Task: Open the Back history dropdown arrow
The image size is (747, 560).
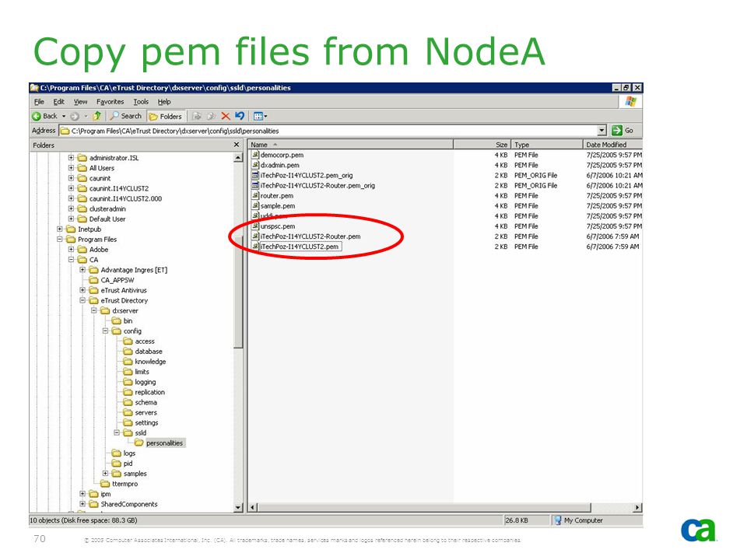Action: (x=64, y=116)
